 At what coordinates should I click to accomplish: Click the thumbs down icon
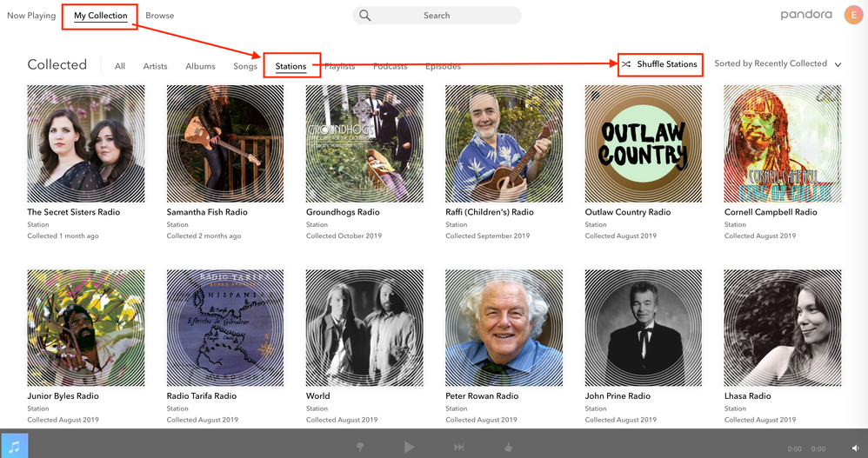click(358, 447)
